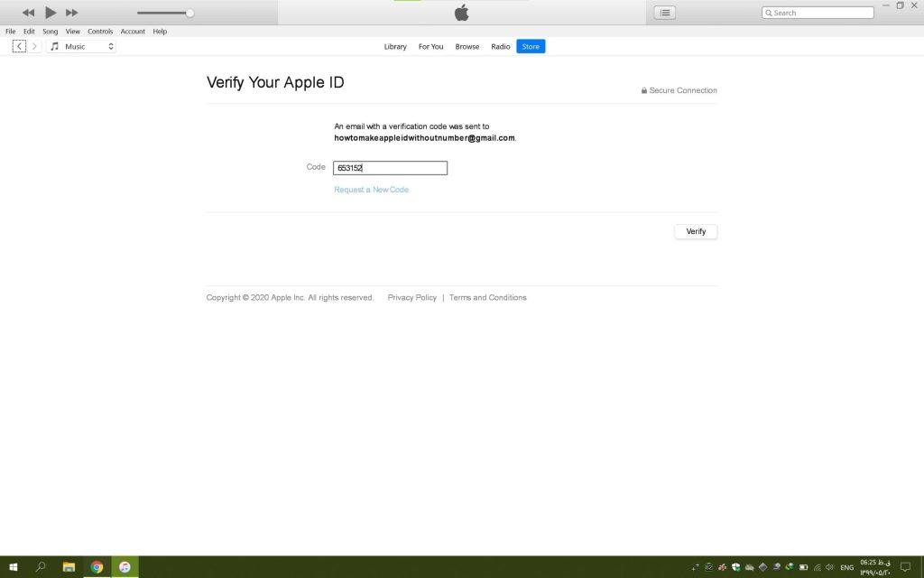Switch to the Browse tab
Image resolution: width=924 pixels, height=578 pixels.
(467, 47)
